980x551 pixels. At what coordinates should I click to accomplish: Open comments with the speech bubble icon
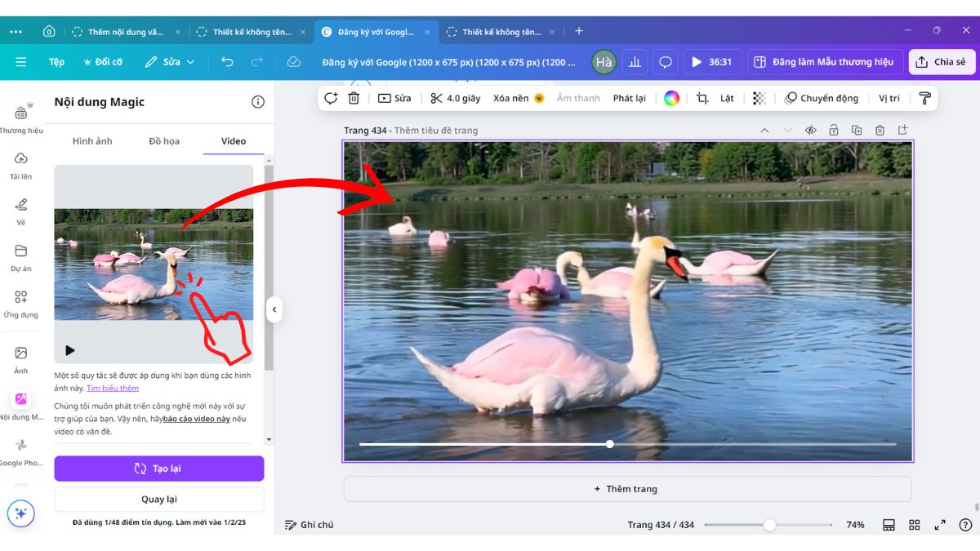(x=666, y=61)
